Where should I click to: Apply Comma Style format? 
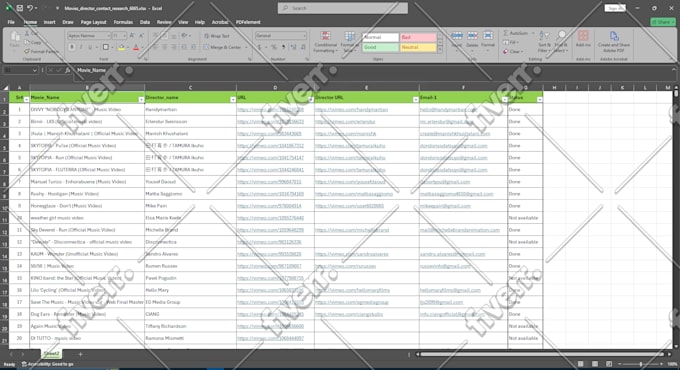pyautogui.click(x=284, y=47)
